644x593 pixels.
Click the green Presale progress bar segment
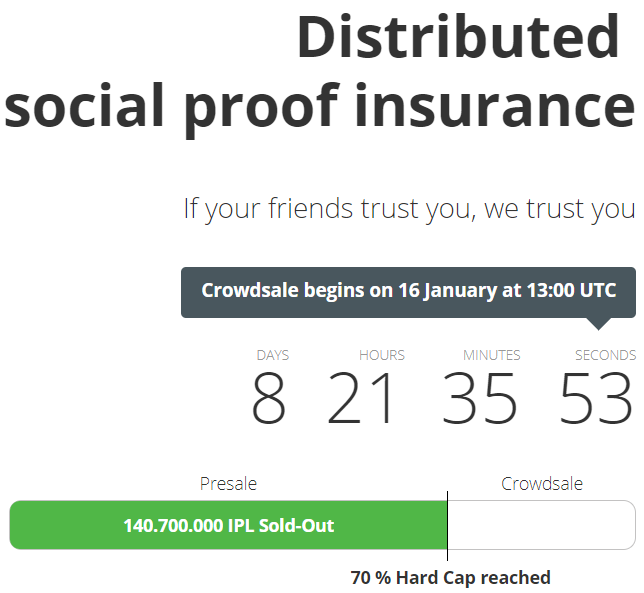228,525
